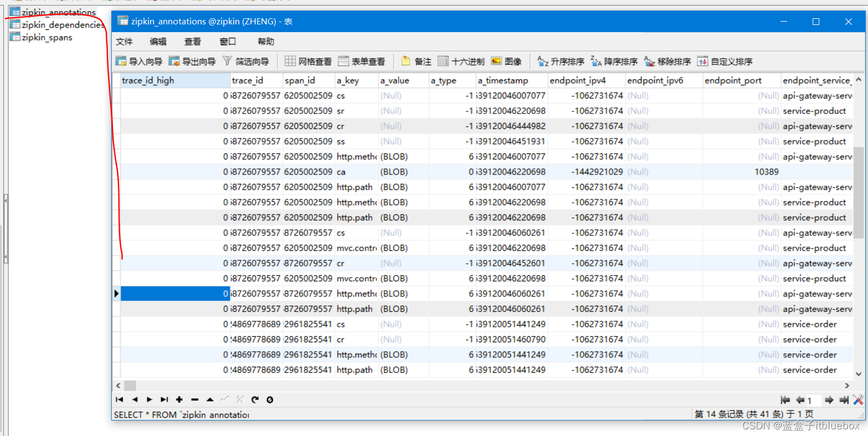This screenshot has width=868, height=436.
Task: Click the a_type column header
Action: click(x=452, y=80)
